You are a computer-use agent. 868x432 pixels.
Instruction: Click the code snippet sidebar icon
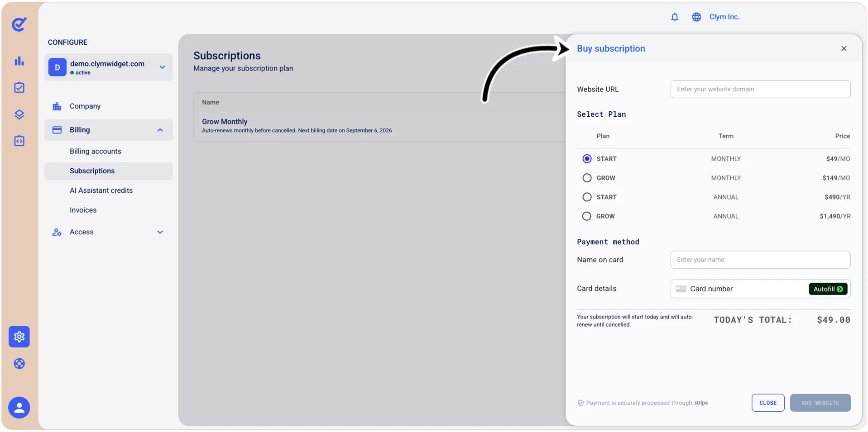click(x=19, y=141)
